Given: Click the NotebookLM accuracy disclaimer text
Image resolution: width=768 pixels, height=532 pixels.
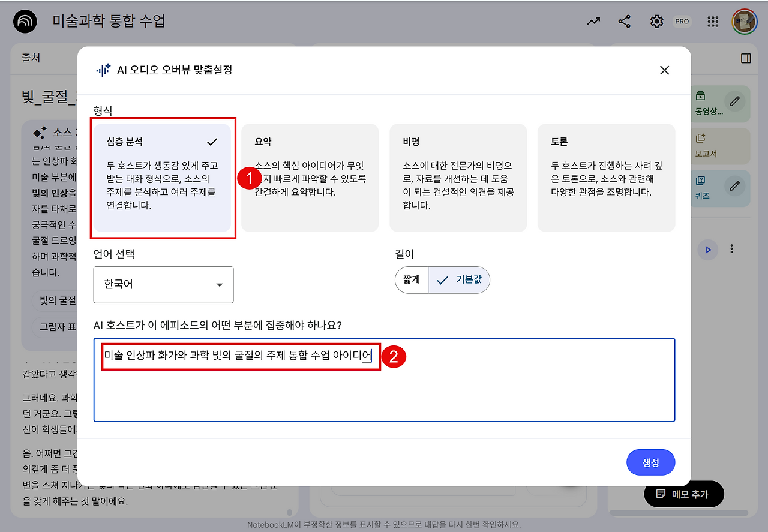Looking at the screenshot, I should coord(384,525).
